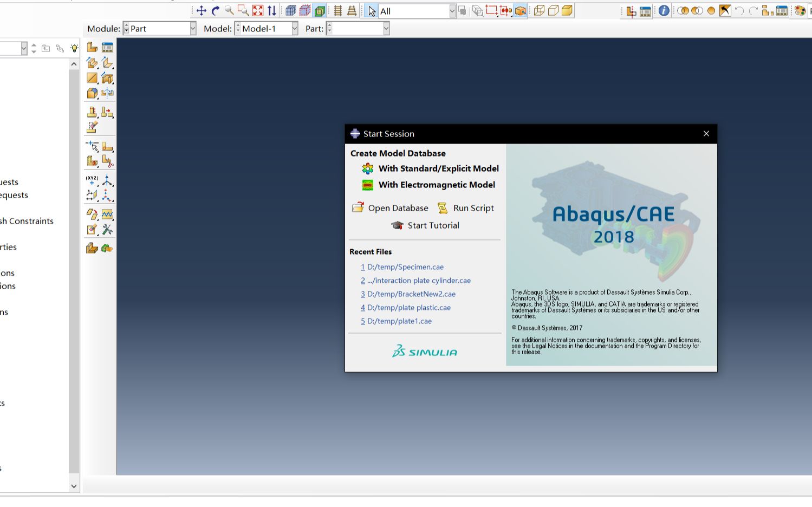
Task: Open recent file interaction plate cylinder.cae
Action: pos(415,281)
